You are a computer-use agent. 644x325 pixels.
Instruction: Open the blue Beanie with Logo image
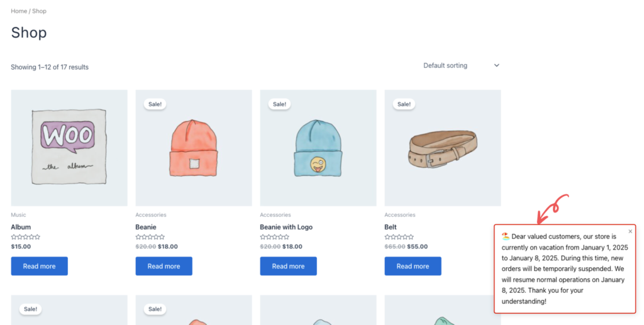coord(318,148)
